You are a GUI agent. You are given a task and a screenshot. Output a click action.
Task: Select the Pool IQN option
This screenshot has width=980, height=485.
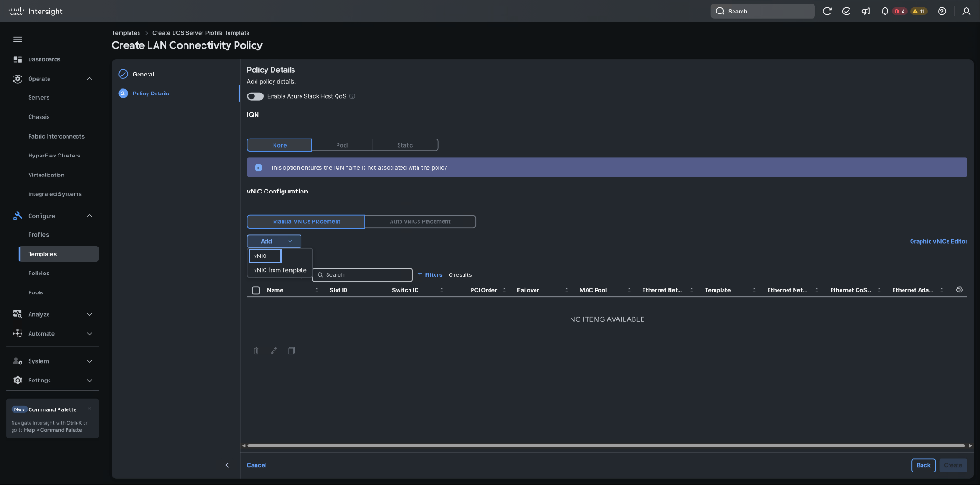342,145
